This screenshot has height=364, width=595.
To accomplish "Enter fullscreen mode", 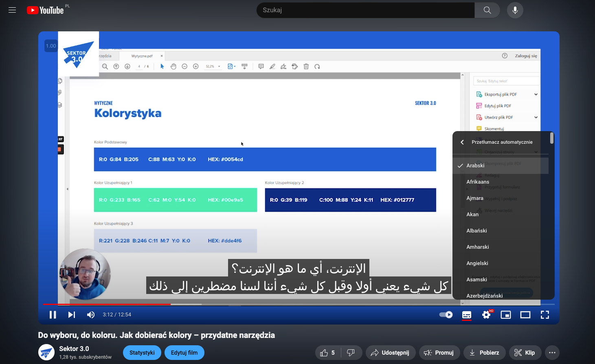I will (545, 315).
